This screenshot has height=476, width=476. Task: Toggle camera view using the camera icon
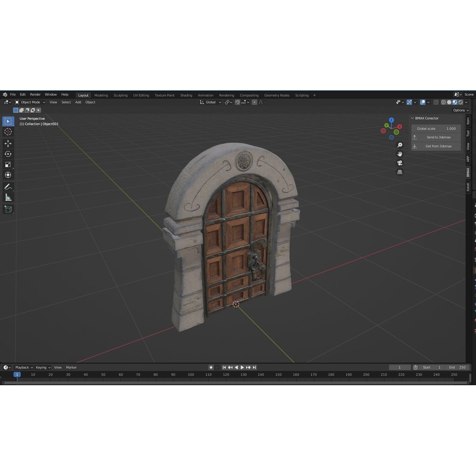[x=399, y=162]
